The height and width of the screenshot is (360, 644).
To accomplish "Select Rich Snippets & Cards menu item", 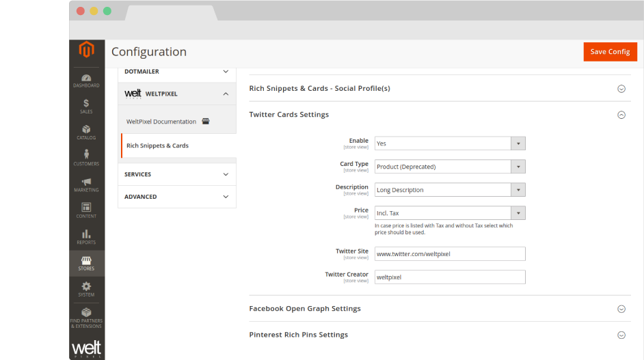I will 157,146.
